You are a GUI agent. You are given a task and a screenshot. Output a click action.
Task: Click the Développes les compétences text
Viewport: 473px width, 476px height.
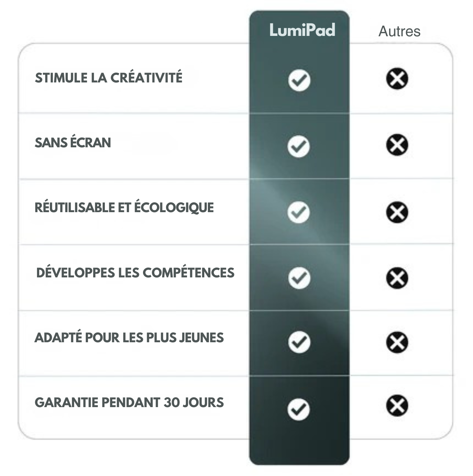135,273
